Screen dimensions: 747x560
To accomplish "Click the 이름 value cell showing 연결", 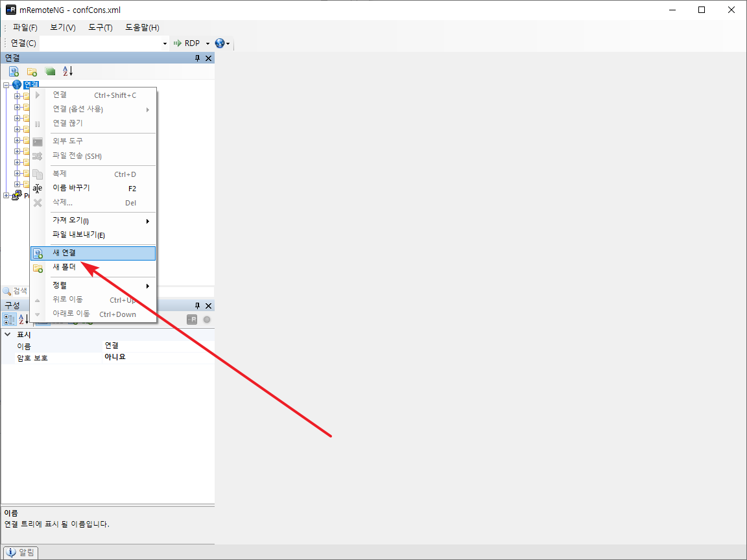I will tap(159, 345).
